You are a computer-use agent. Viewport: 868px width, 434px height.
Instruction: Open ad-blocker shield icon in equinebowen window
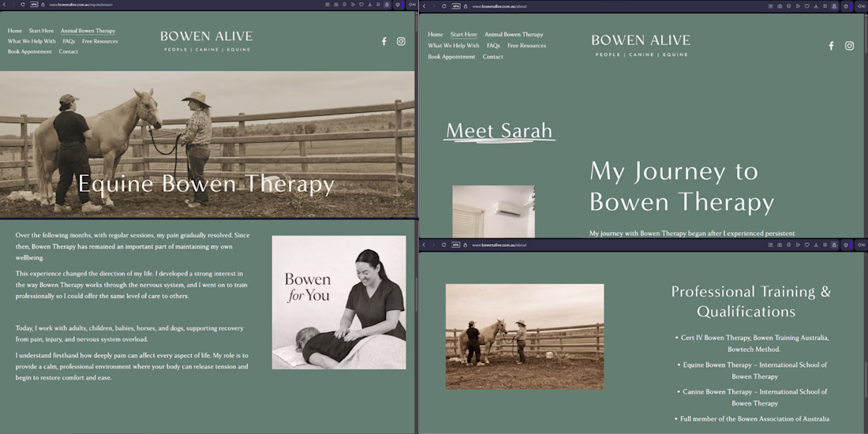344,5
